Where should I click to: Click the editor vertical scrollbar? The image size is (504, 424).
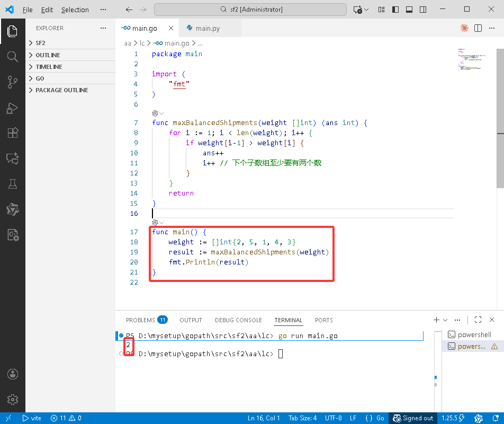(x=500, y=118)
